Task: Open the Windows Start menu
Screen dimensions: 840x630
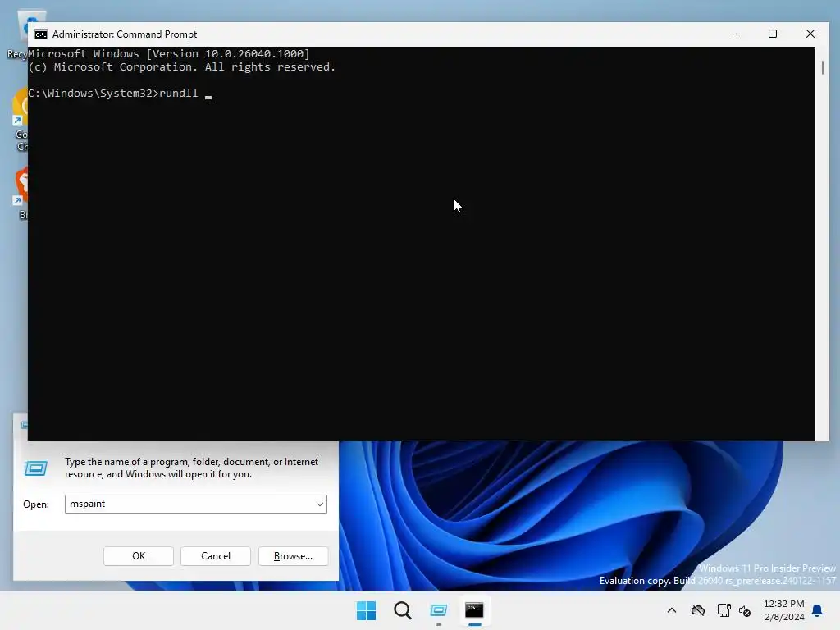Action: 367,610
